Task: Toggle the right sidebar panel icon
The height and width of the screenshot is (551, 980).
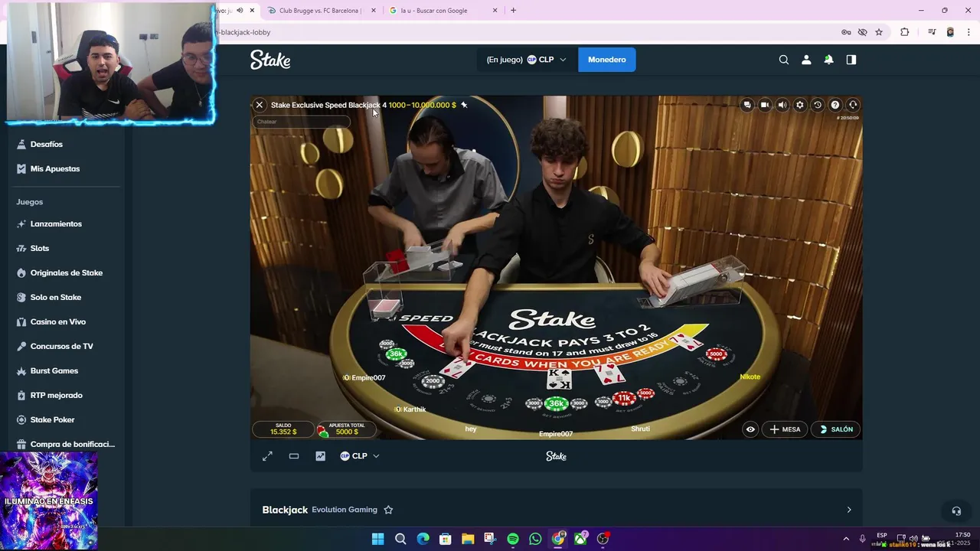Action: 851,60
